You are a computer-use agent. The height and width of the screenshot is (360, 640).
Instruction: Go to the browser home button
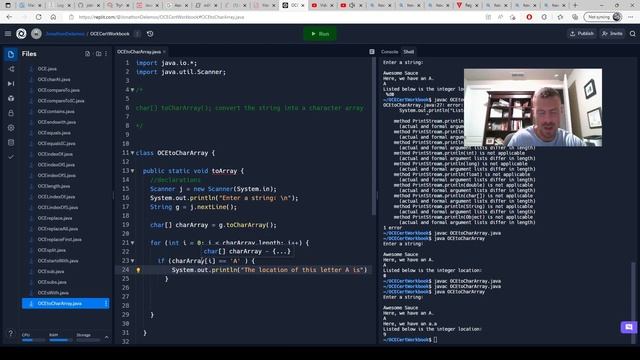click(53, 17)
